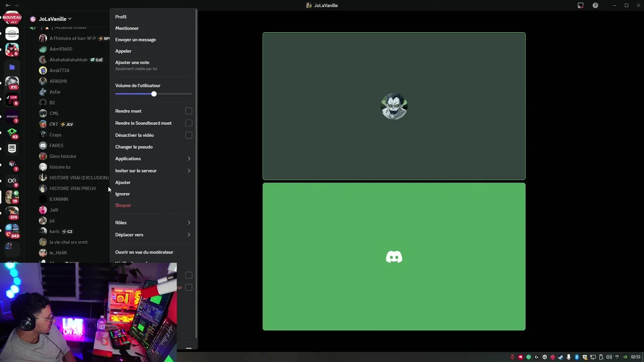
Task: Open the TikTok LIVE server icon
Action: (12, 100)
